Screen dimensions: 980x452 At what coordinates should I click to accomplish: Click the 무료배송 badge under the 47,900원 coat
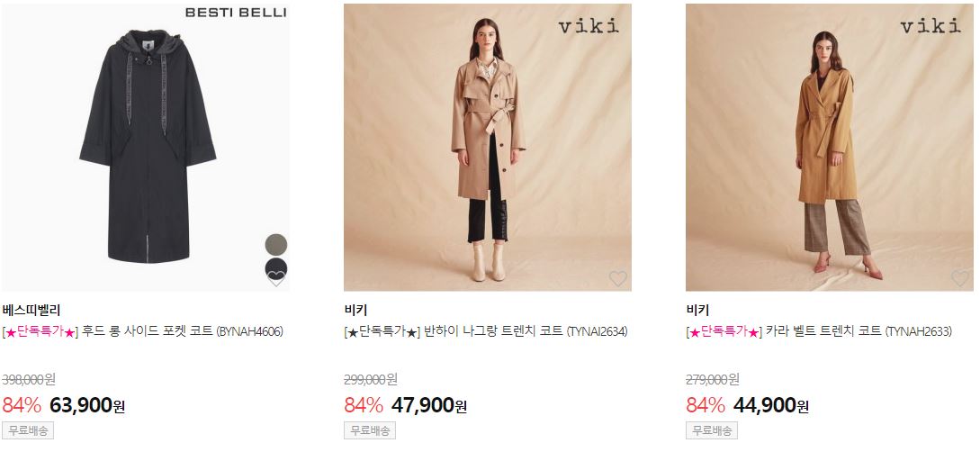pyautogui.click(x=370, y=430)
